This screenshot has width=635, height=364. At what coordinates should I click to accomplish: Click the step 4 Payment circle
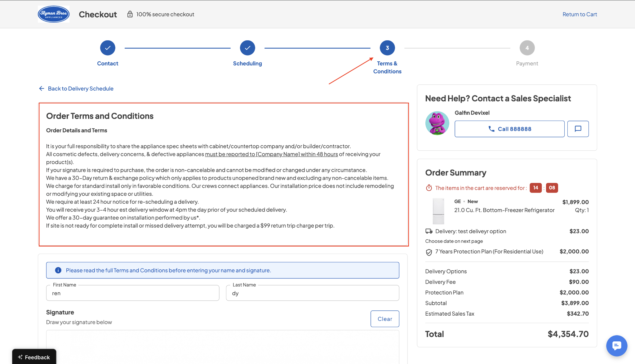click(x=527, y=48)
